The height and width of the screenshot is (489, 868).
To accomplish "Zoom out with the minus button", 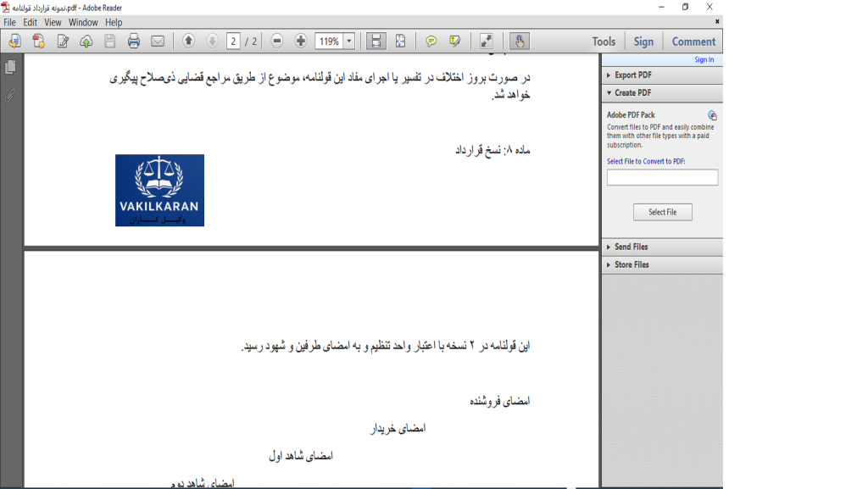I will click(277, 41).
